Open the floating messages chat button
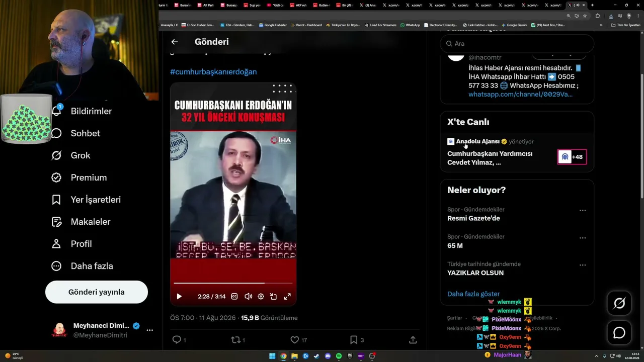The image size is (644, 362). pyautogui.click(x=619, y=333)
